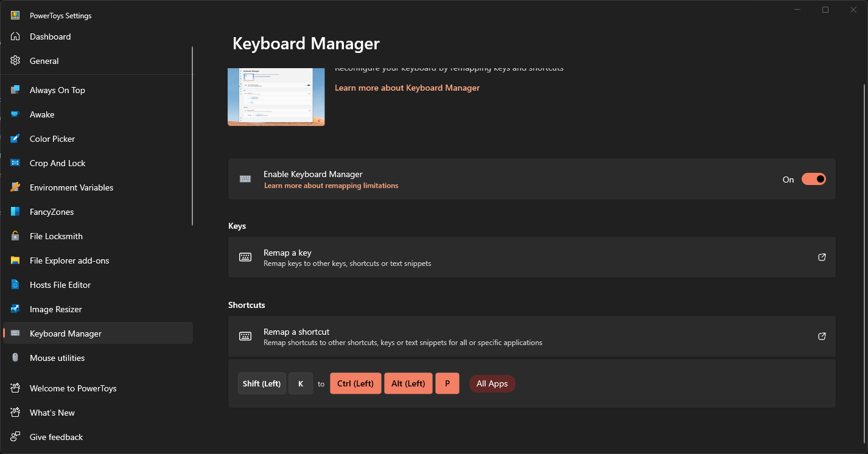Screen dimensions: 868x454
Task: Click the What's New icon
Action: click(x=15, y=413)
